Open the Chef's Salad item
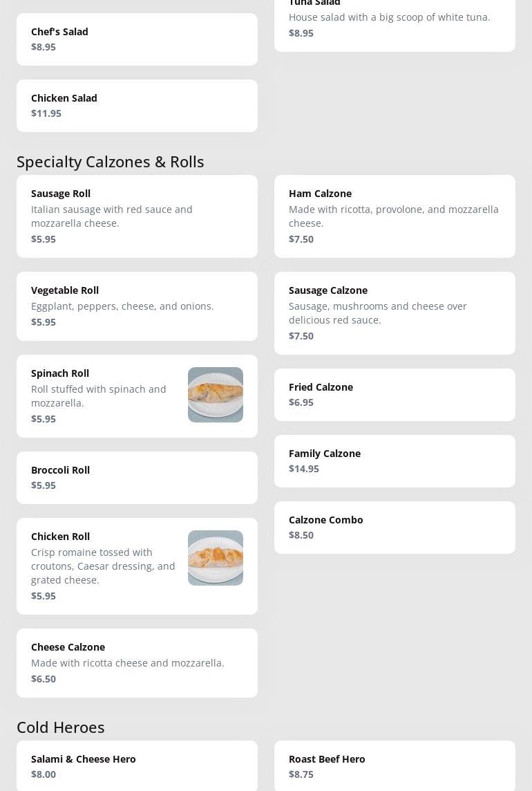This screenshot has height=791, width=532. coord(137,39)
